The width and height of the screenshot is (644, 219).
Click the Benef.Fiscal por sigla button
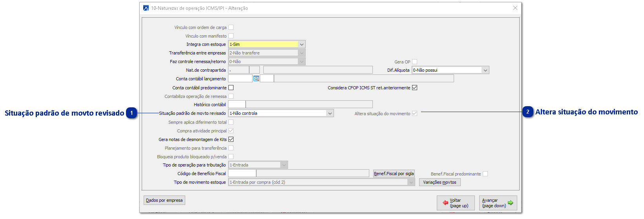[x=394, y=174]
